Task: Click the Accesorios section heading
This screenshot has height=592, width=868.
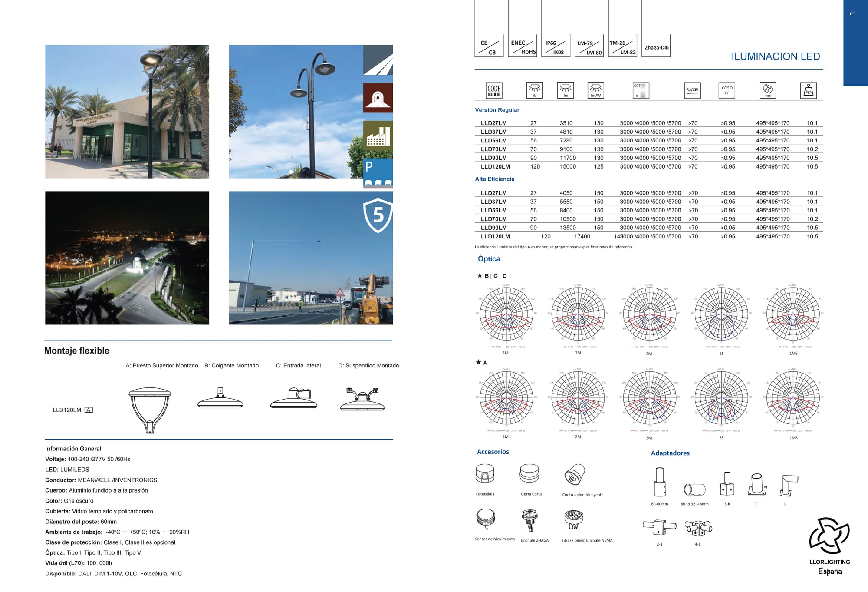Action: (493, 452)
